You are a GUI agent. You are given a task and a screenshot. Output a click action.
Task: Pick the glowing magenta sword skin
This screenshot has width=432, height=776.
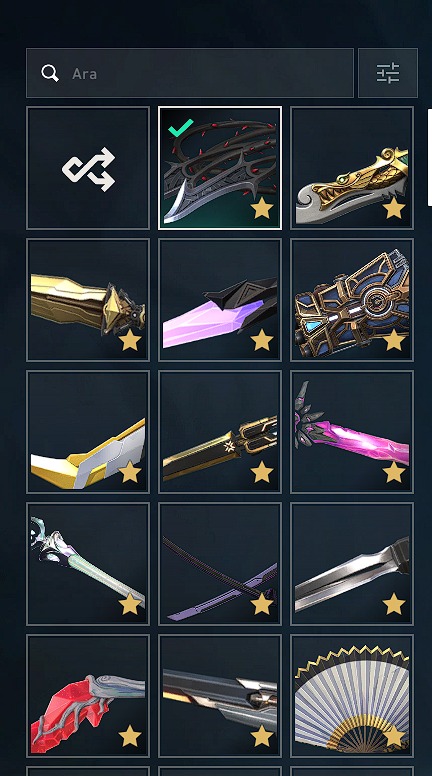352,432
